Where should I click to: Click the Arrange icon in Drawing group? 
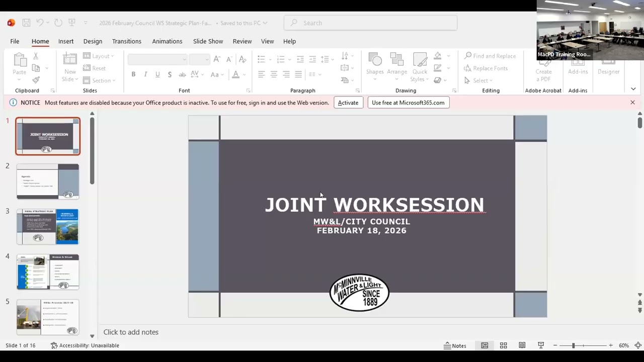(x=396, y=59)
